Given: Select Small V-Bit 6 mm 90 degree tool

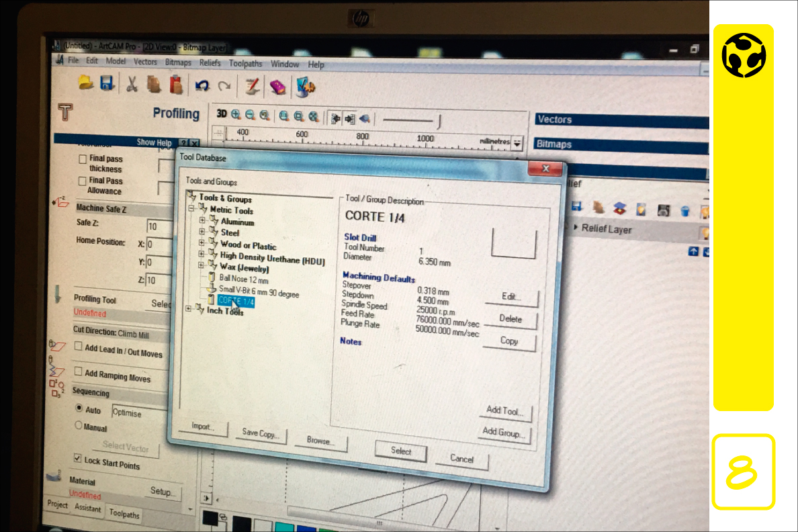Looking at the screenshot, I should click(259, 292).
